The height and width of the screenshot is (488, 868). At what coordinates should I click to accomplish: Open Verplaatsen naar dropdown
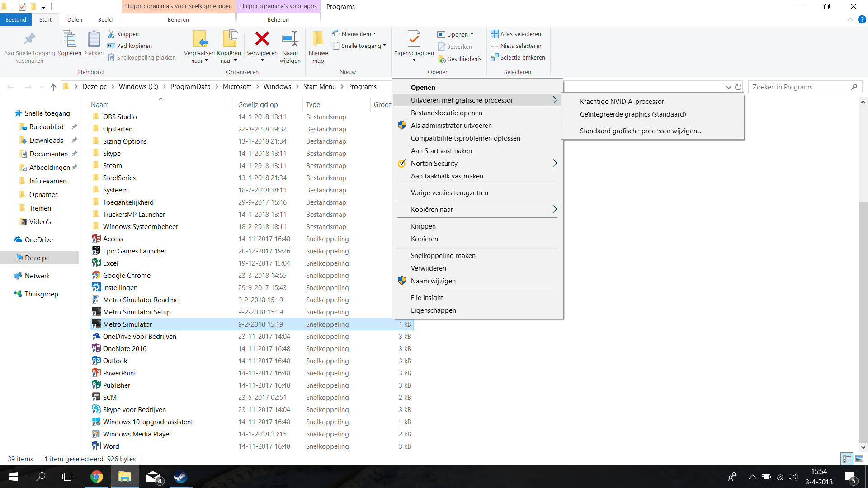coord(199,57)
